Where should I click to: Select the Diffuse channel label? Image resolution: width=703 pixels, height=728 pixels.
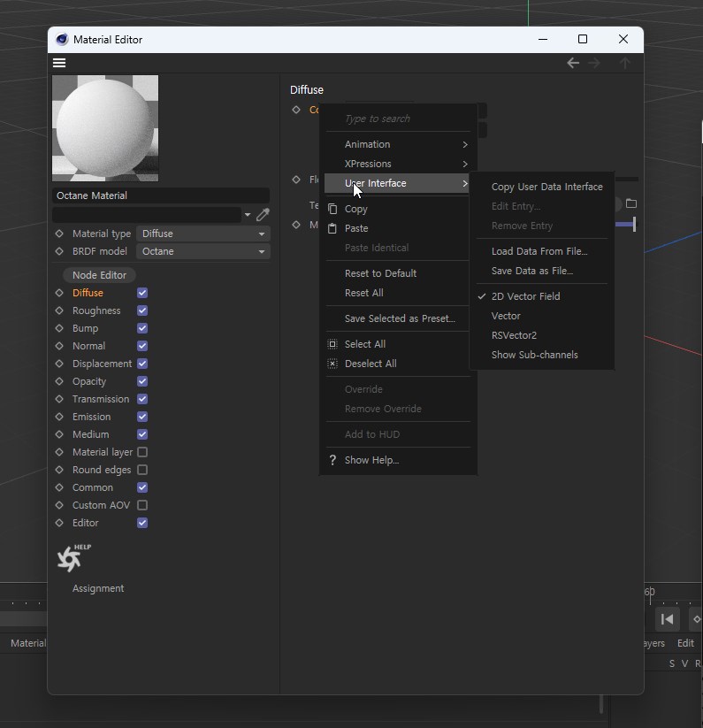[x=88, y=293]
